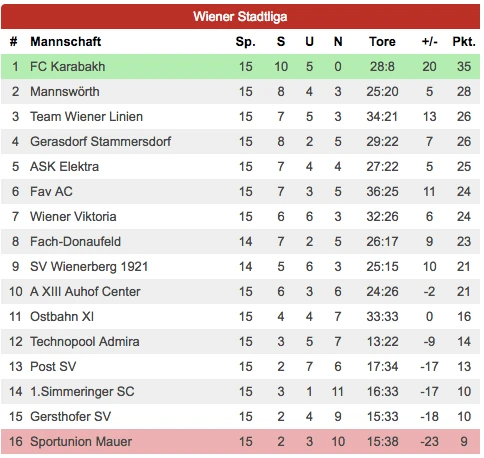Select the Sportunion Mauer row

point(240,441)
